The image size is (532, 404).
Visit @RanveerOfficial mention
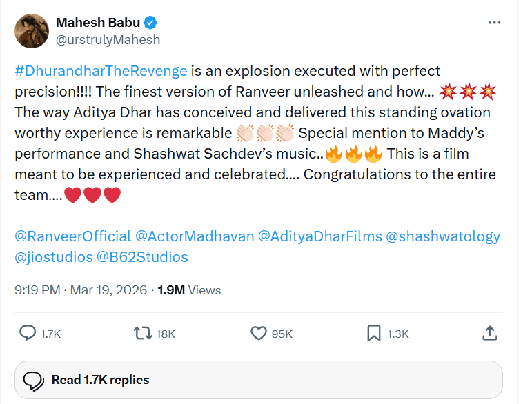tap(72, 236)
